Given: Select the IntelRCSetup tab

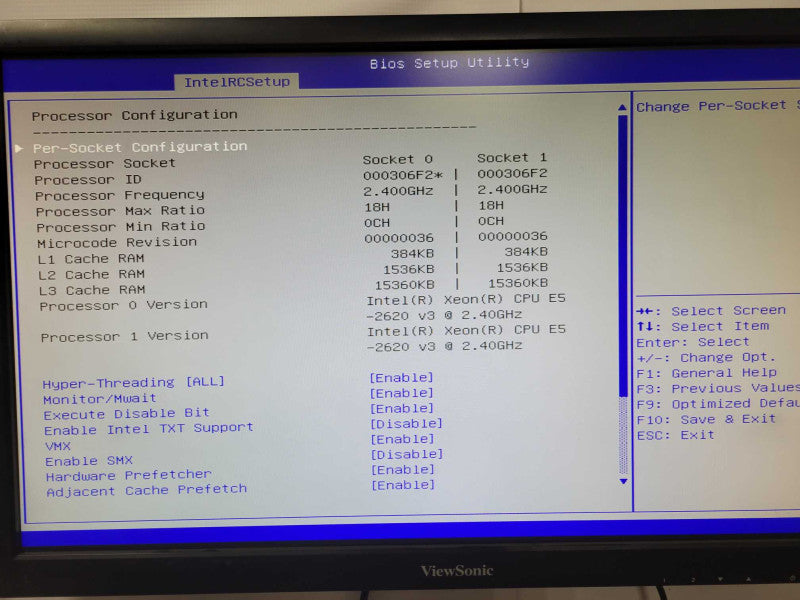Looking at the screenshot, I should (237, 82).
